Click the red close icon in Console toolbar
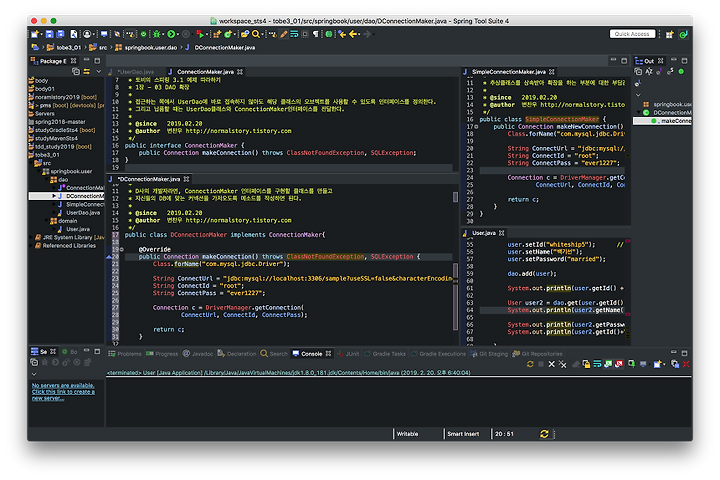Viewport: 720px width, 480px height. point(686,364)
